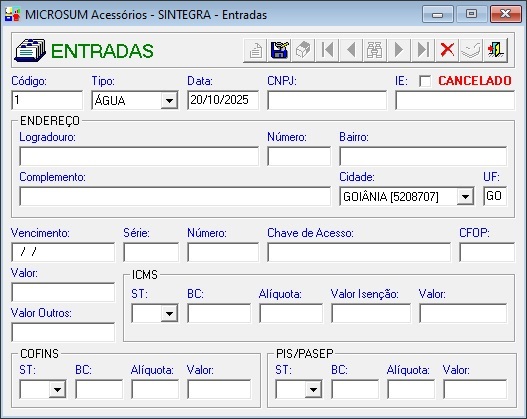
Task: Click the address Número input field
Action: click(299, 156)
